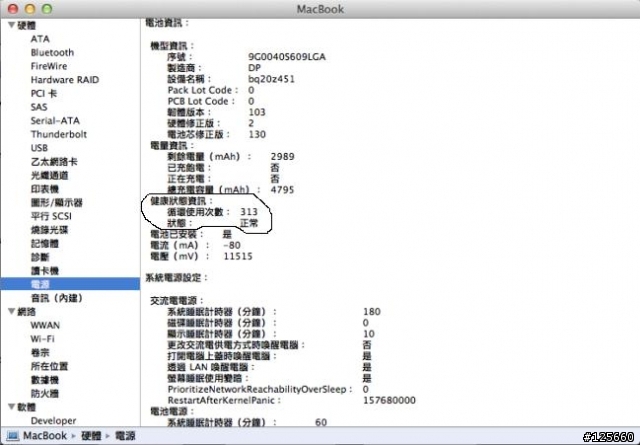Select the highlighted 電源 power item
Image resolution: width=640 pixels, height=445 pixels.
pos(70,284)
